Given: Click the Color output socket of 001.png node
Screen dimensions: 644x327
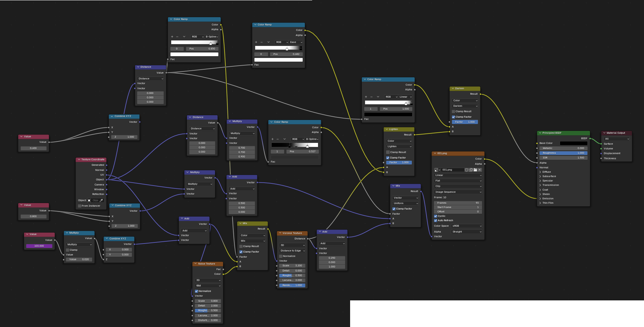Looking at the screenshot, I should (x=484, y=159).
